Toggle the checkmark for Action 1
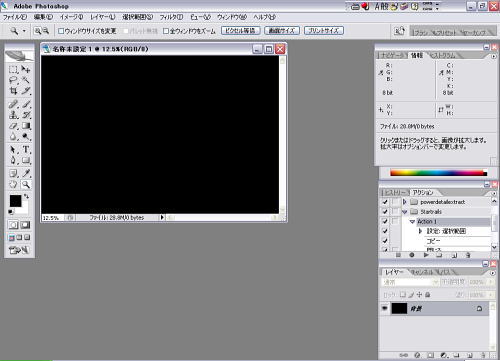The image size is (500, 361). 385,221
